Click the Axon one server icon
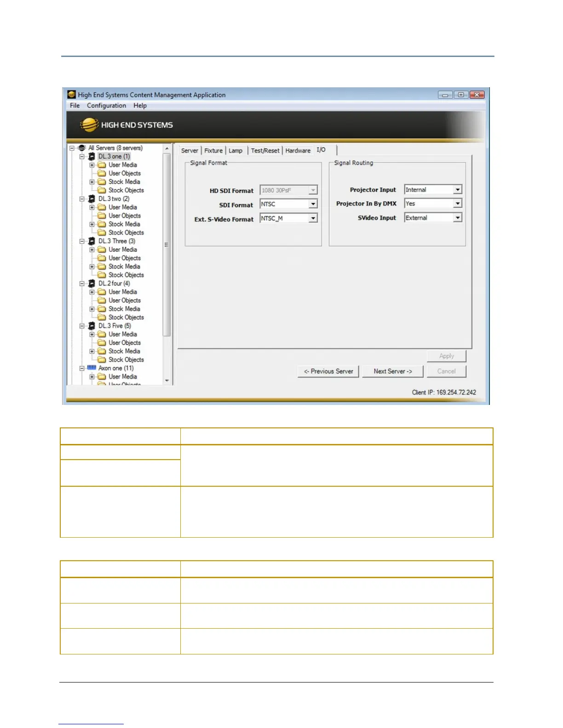The image size is (563, 728). click(x=92, y=368)
